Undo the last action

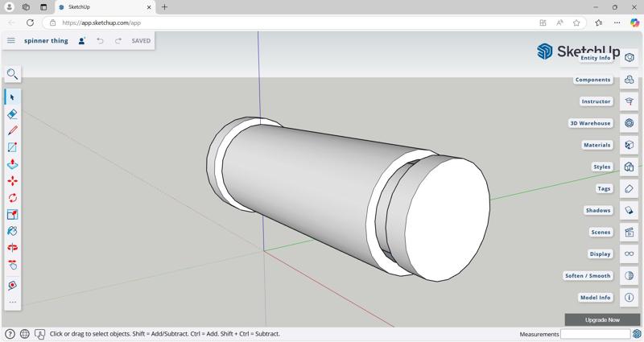(x=100, y=41)
